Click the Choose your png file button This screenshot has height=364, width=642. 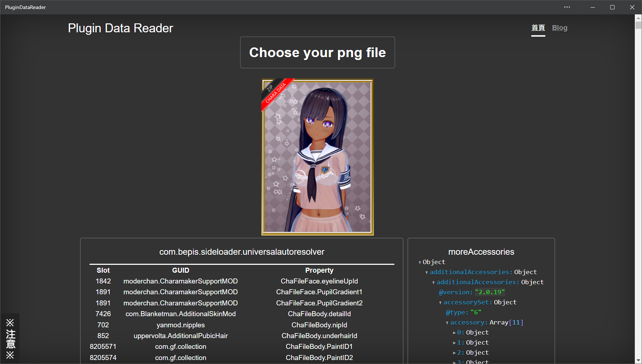[x=317, y=52]
